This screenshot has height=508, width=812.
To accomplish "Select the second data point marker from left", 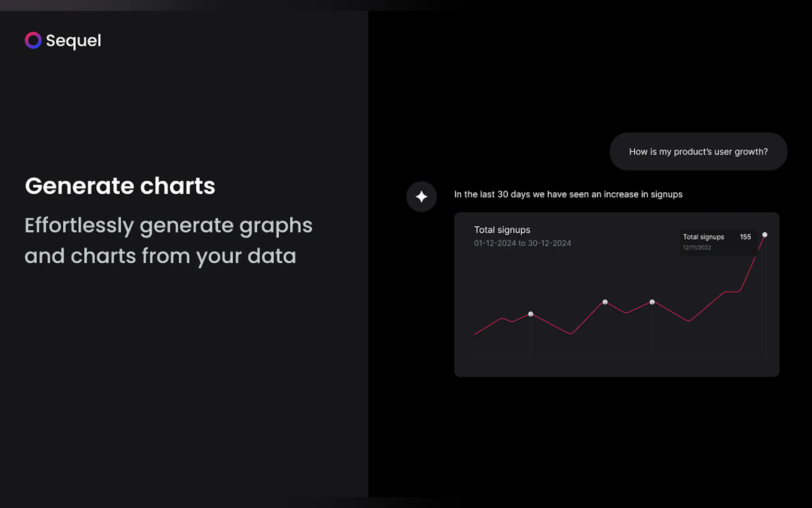I will [605, 302].
